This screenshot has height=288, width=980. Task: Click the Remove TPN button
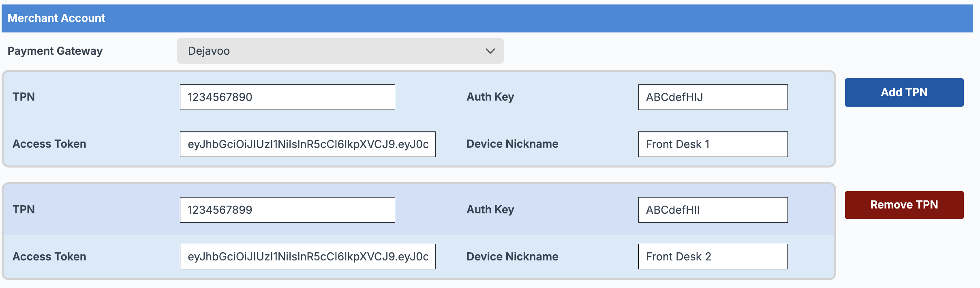click(904, 205)
